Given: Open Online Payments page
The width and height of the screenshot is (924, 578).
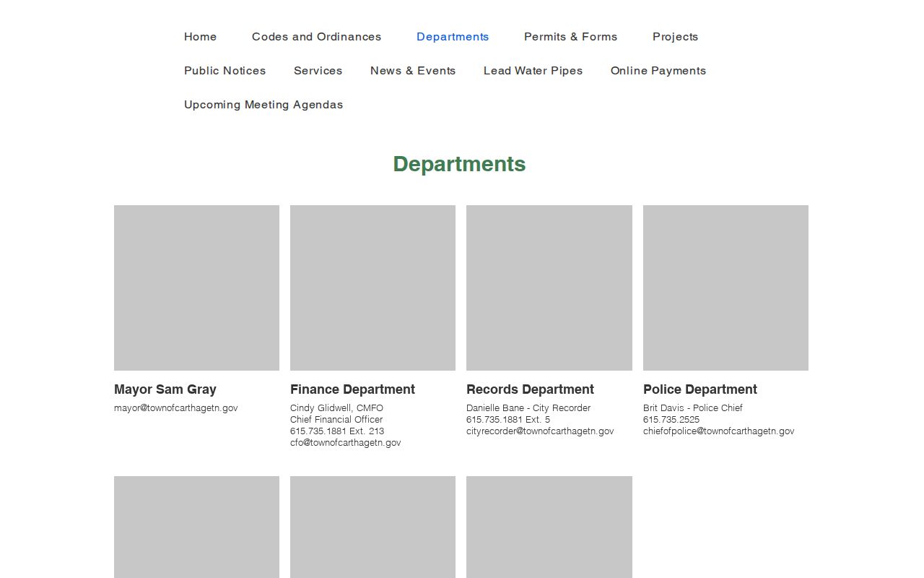Looking at the screenshot, I should pyautogui.click(x=658, y=71).
